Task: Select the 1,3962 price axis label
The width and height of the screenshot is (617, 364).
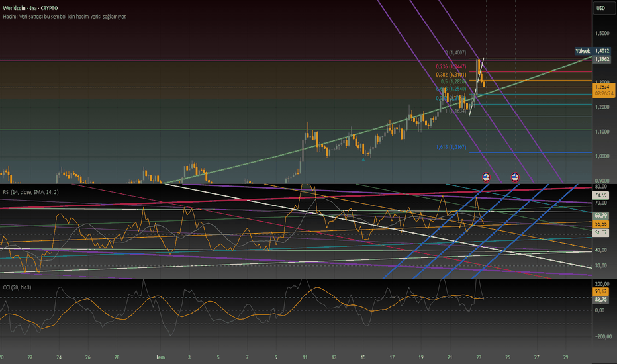Action: point(602,59)
